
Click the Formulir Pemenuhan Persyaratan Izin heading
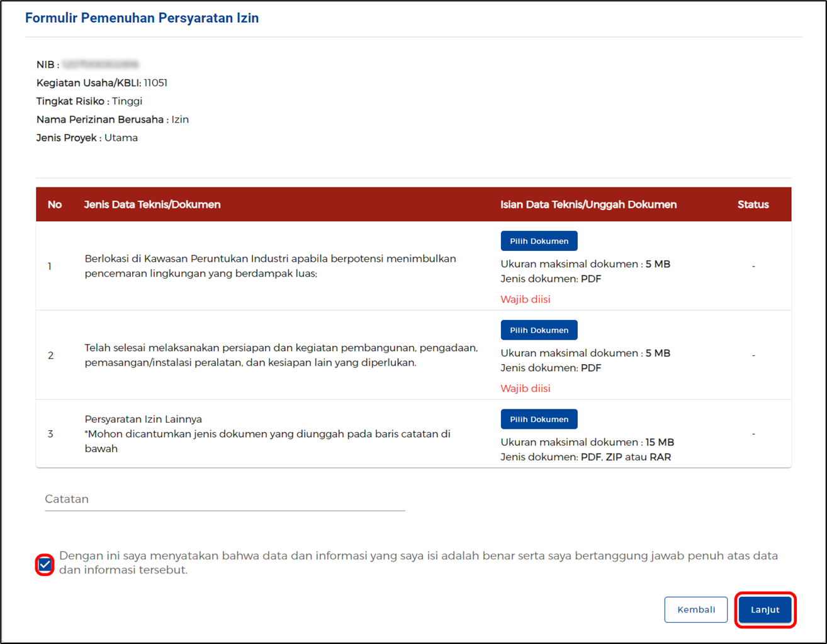[142, 18]
